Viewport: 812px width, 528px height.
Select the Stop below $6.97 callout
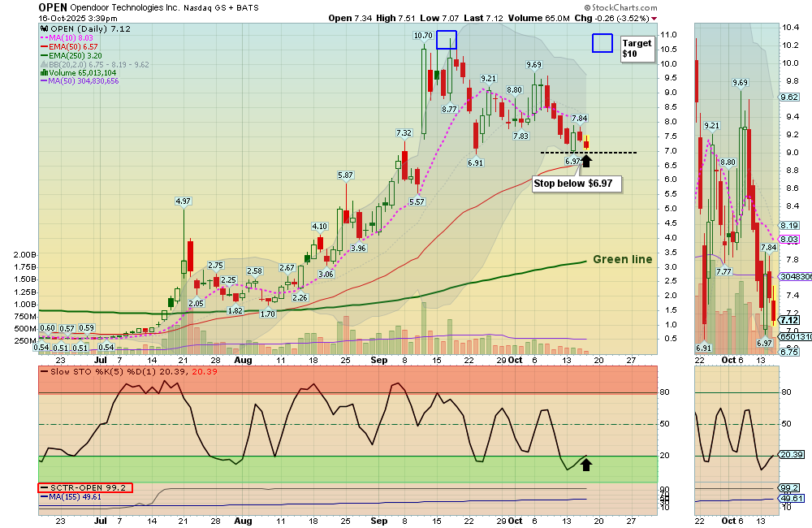pyautogui.click(x=577, y=184)
